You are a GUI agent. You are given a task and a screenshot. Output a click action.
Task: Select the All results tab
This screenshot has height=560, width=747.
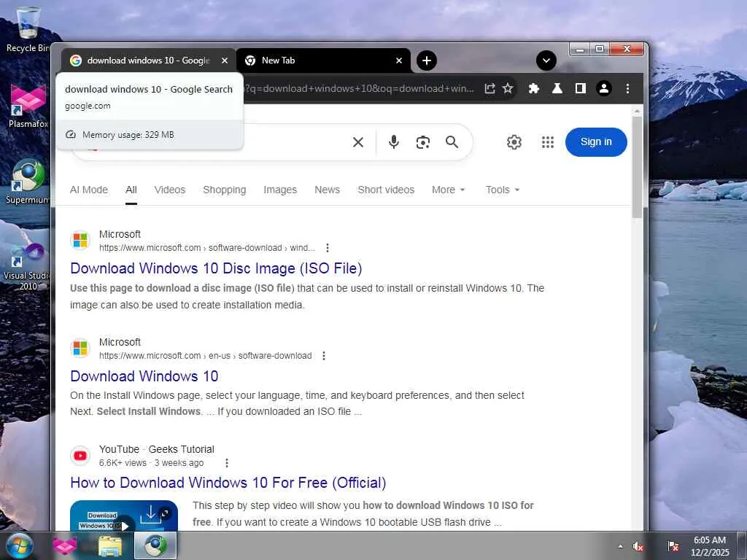pos(131,190)
